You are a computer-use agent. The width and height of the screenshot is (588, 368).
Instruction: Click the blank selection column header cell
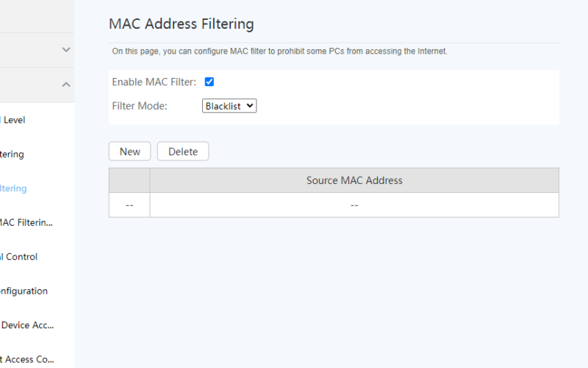pyautogui.click(x=129, y=180)
